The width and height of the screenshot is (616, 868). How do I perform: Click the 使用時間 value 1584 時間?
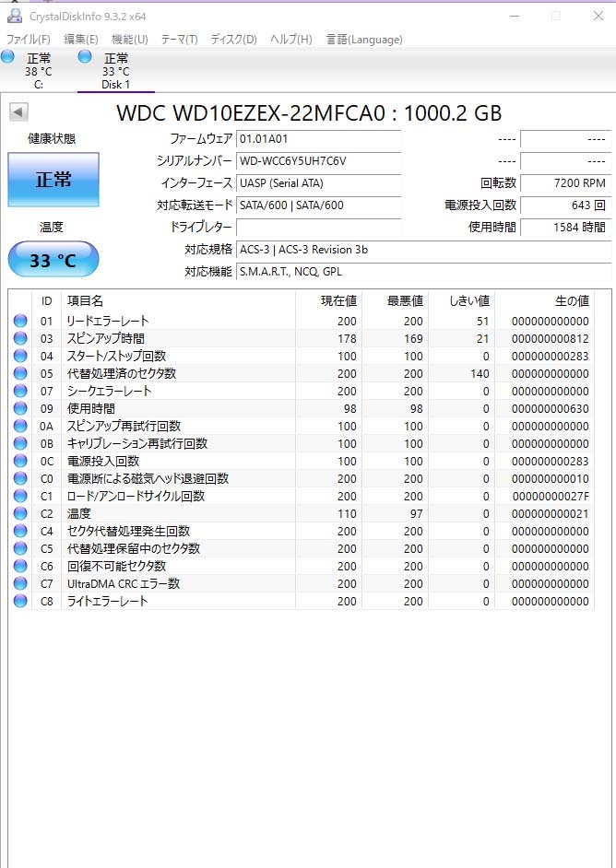565,227
